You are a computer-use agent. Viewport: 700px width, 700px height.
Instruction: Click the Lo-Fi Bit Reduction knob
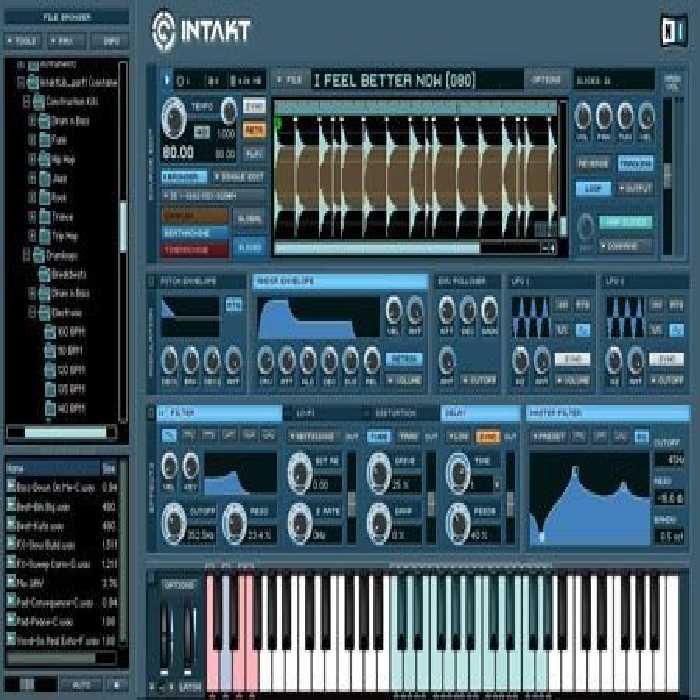tap(300, 474)
